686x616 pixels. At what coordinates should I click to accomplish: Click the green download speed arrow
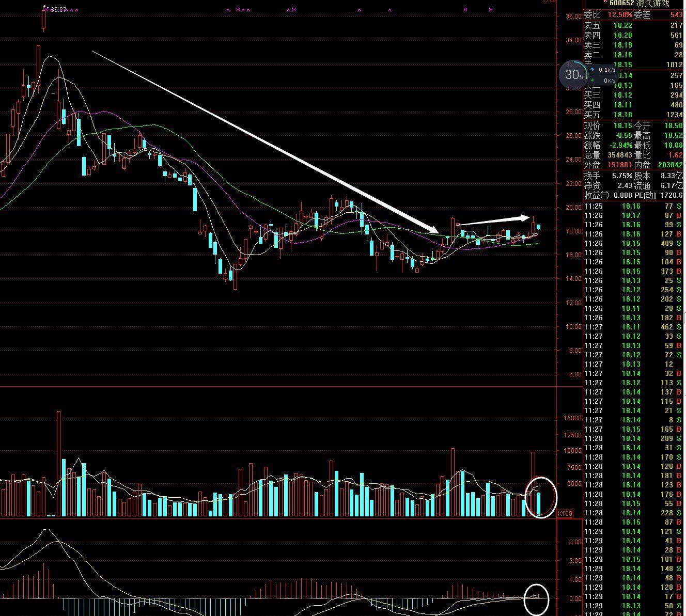coord(592,81)
